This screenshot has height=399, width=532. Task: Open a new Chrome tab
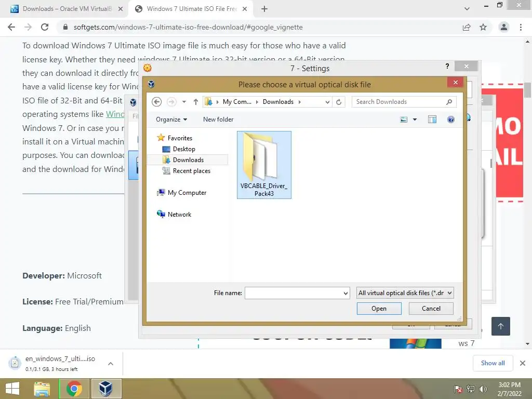click(x=264, y=9)
